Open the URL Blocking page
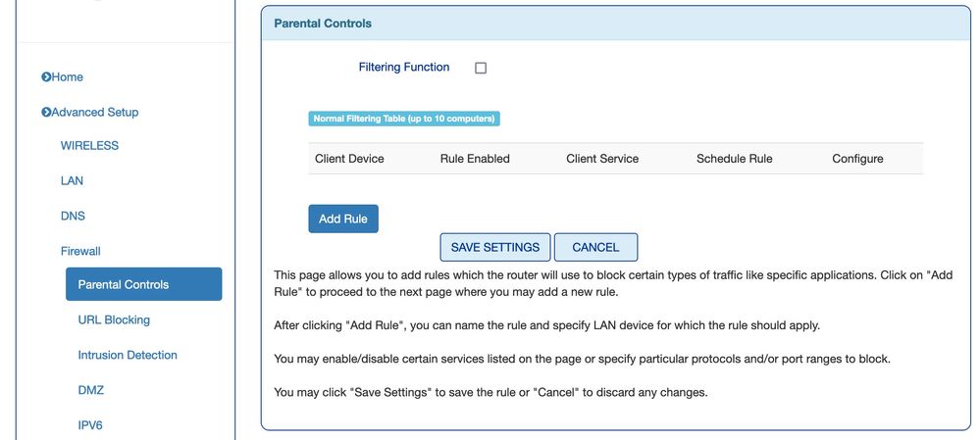Screen dimensions: 980x440 114,320
